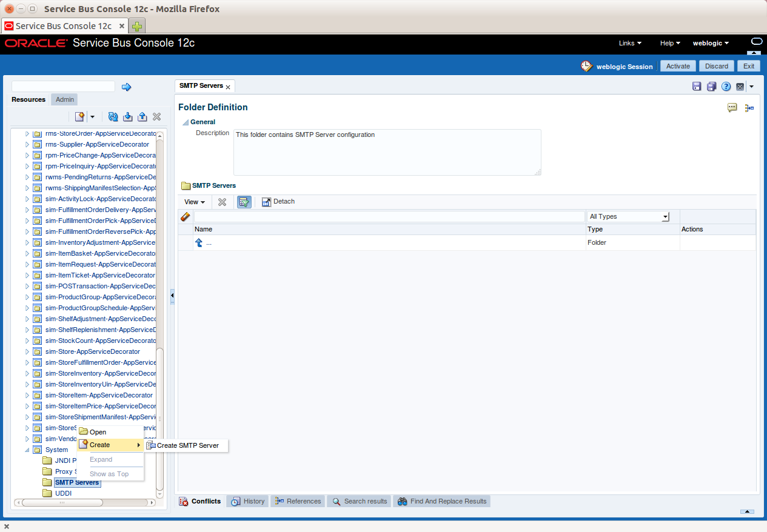Click the comment bubble icon in Folder Definition
This screenshot has width=767, height=532.
pos(732,107)
